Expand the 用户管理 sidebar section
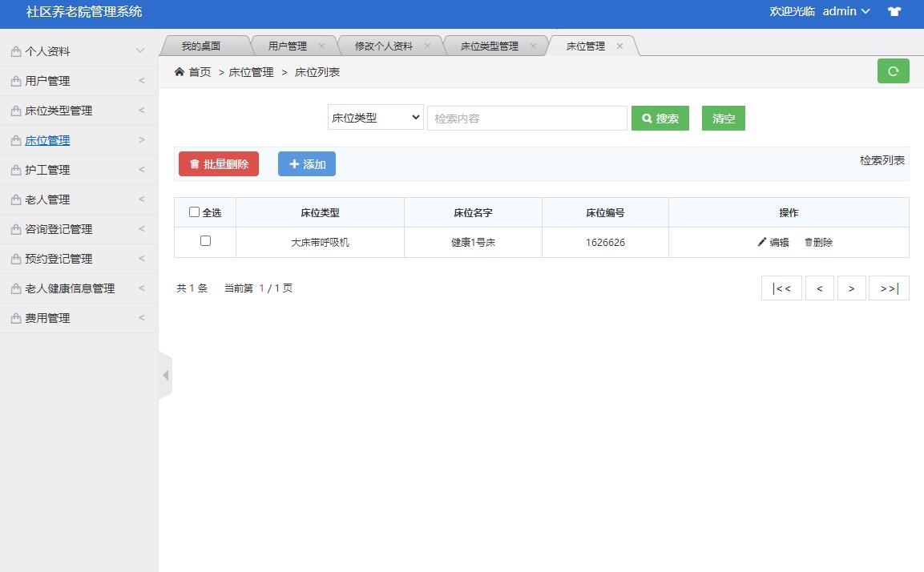The image size is (924, 572). coord(48,80)
